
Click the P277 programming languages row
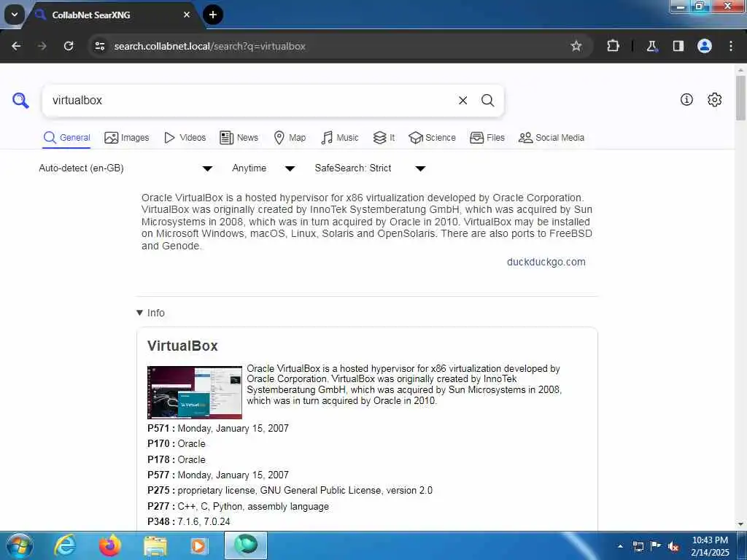pyautogui.click(x=238, y=506)
